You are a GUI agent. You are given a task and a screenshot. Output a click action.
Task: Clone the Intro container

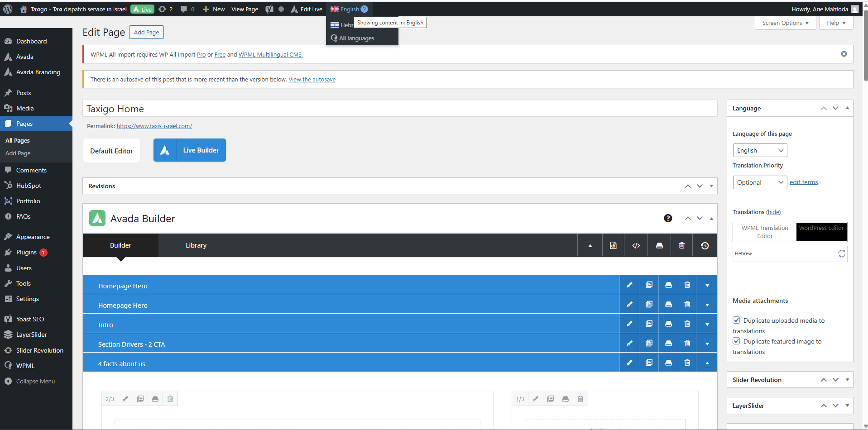649,324
